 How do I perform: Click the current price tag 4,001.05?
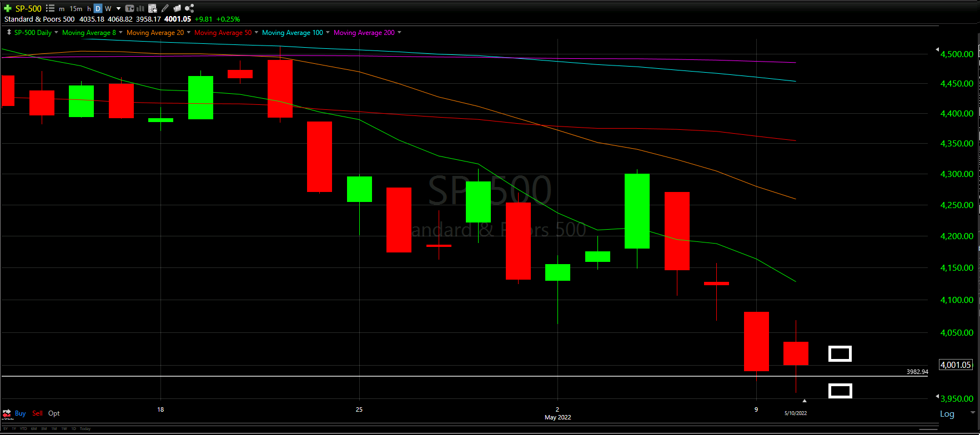956,365
